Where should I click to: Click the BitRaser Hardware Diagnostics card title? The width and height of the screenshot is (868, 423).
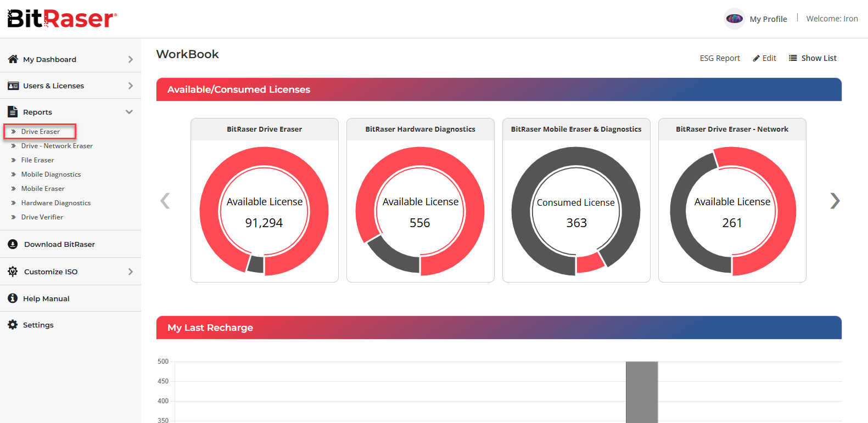[421, 129]
